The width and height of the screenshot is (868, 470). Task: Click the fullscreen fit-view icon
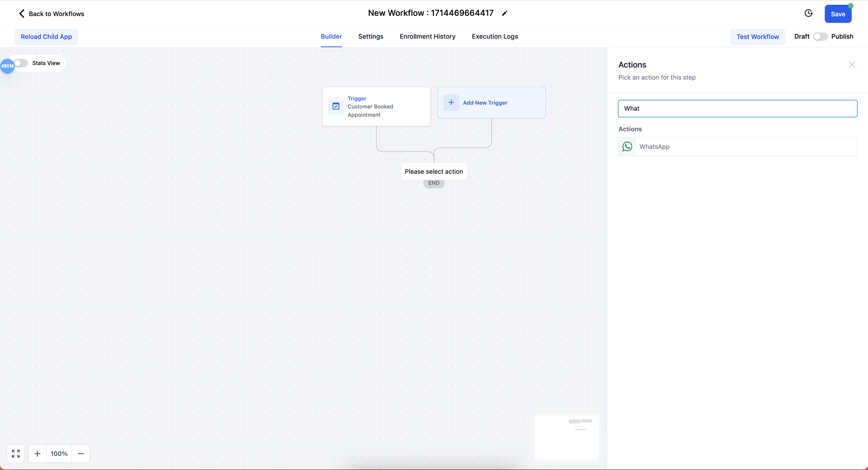coord(16,453)
